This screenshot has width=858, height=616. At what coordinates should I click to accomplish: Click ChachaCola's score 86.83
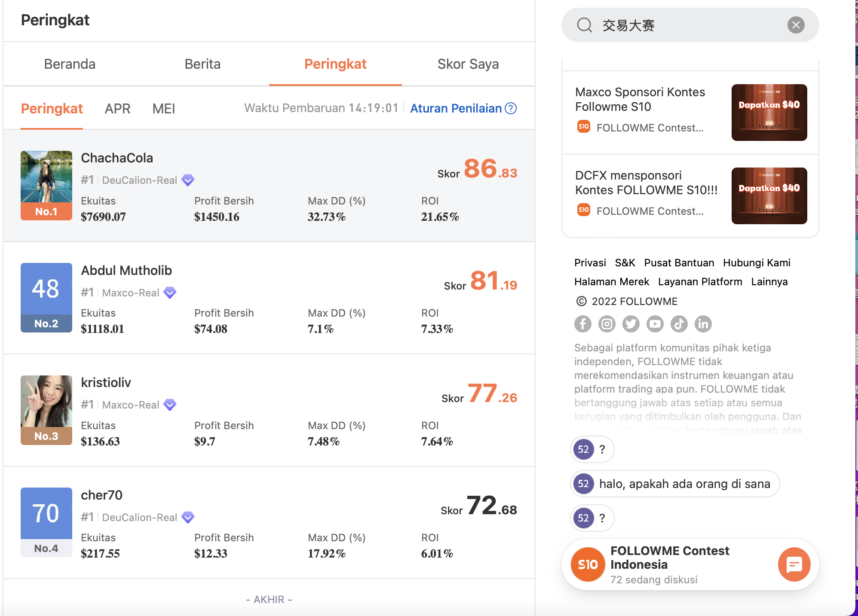(490, 168)
